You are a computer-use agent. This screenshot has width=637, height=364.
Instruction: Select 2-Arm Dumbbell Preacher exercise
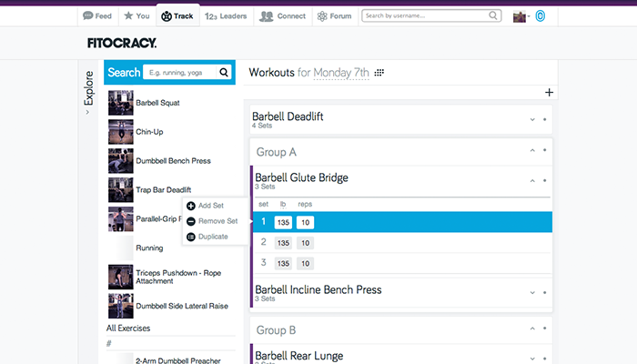pyautogui.click(x=178, y=360)
